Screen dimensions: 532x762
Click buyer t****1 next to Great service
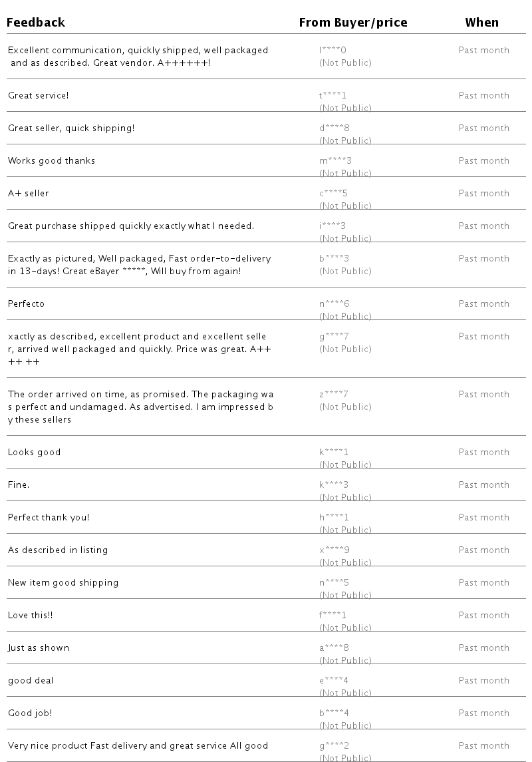(332, 95)
